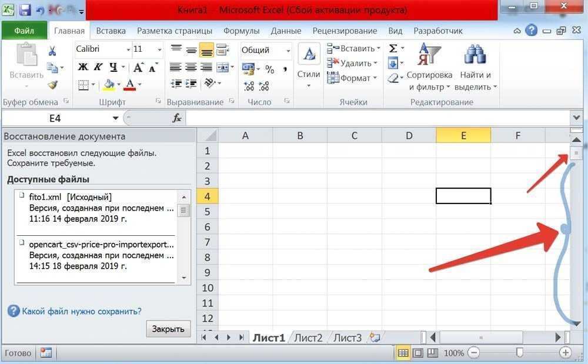Open the Общий number format dropdown
This screenshot has width=588, height=364.
click(288, 50)
